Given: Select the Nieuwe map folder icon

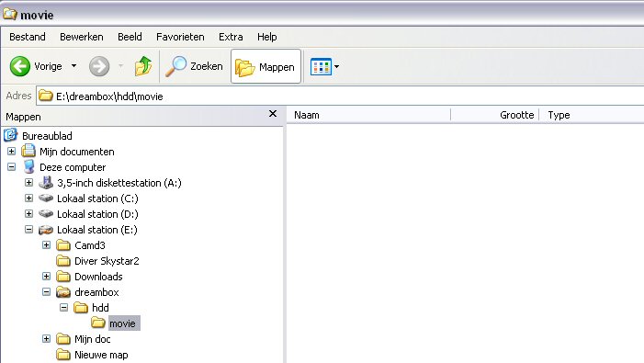Looking at the screenshot, I should tap(63, 355).
